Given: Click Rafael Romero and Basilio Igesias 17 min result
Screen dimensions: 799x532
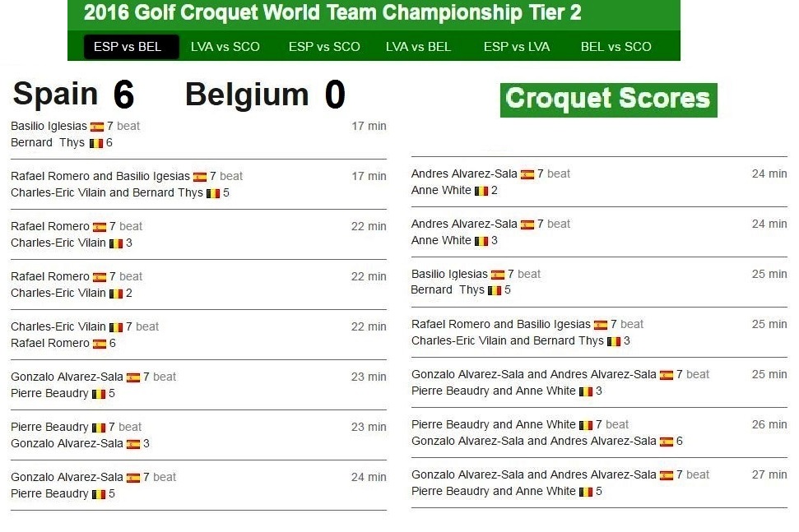Looking at the screenshot, I should point(199,184).
